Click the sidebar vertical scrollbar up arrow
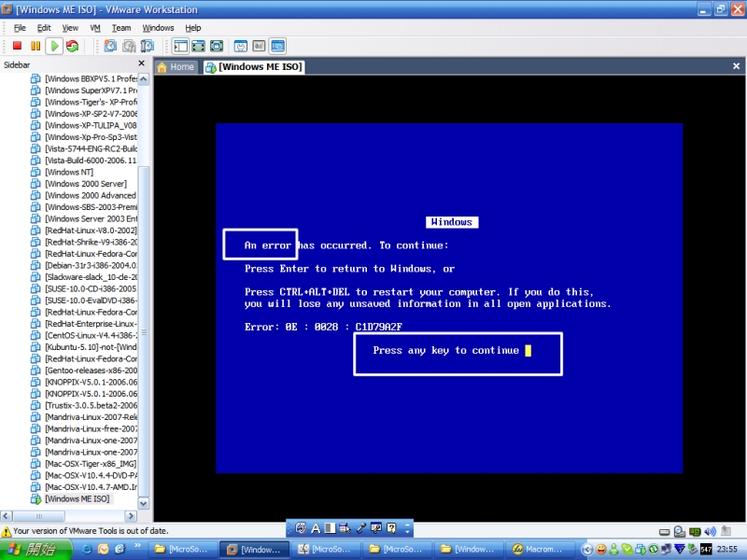The image size is (747, 560). (x=143, y=79)
